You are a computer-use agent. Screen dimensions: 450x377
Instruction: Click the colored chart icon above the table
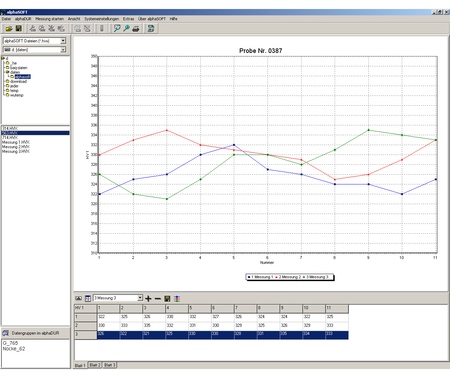177,298
